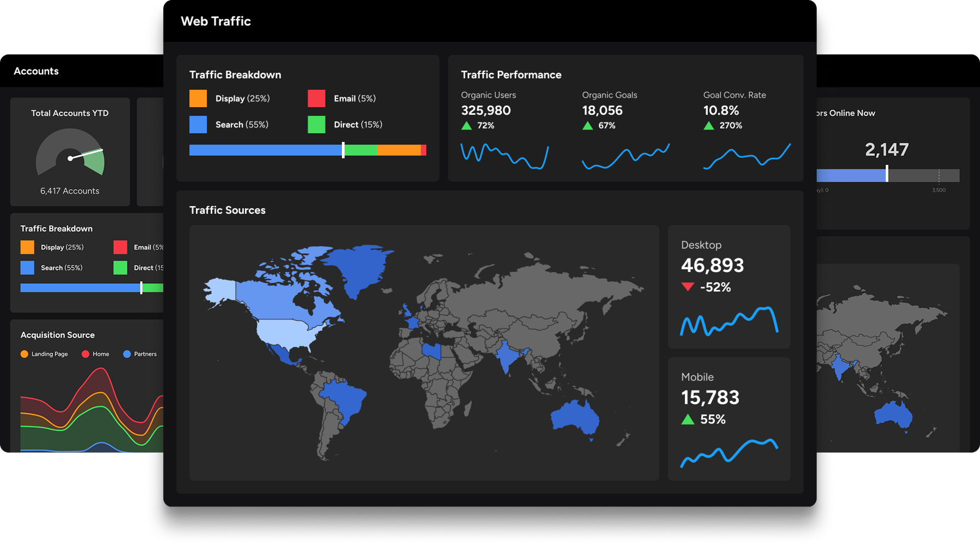Click the red down-arrow beside Desktop traffic

coord(689,287)
